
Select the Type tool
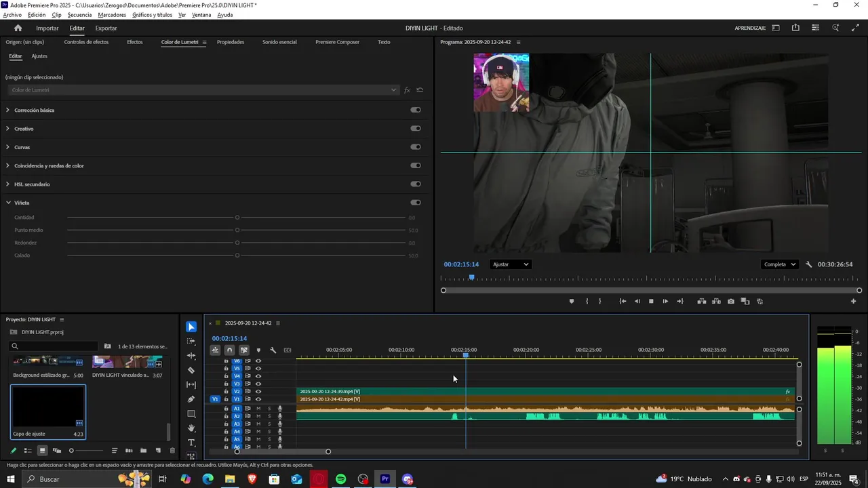click(x=191, y=443)
